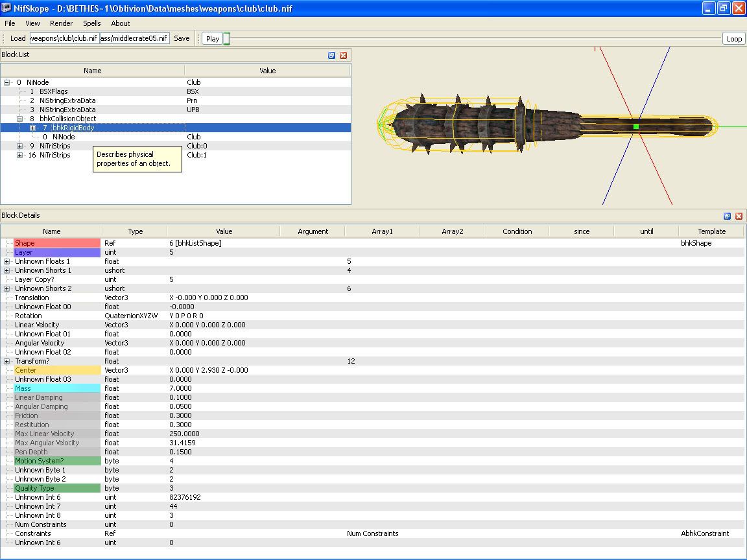Select the NiTriStrips Club:0 block

54,146
